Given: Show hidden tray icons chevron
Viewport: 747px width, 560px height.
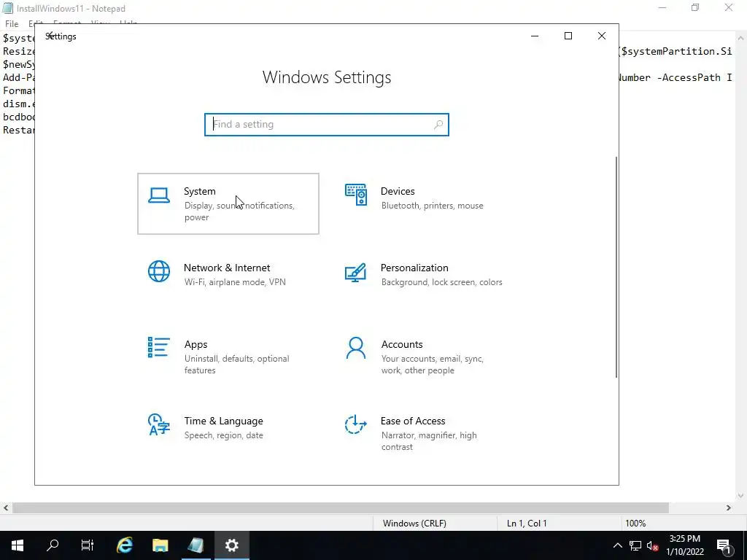Looking at the screenshot, I should point(617,545).
